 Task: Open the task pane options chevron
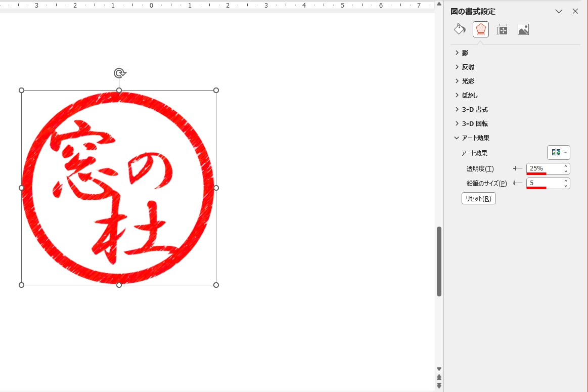[559, 11]
